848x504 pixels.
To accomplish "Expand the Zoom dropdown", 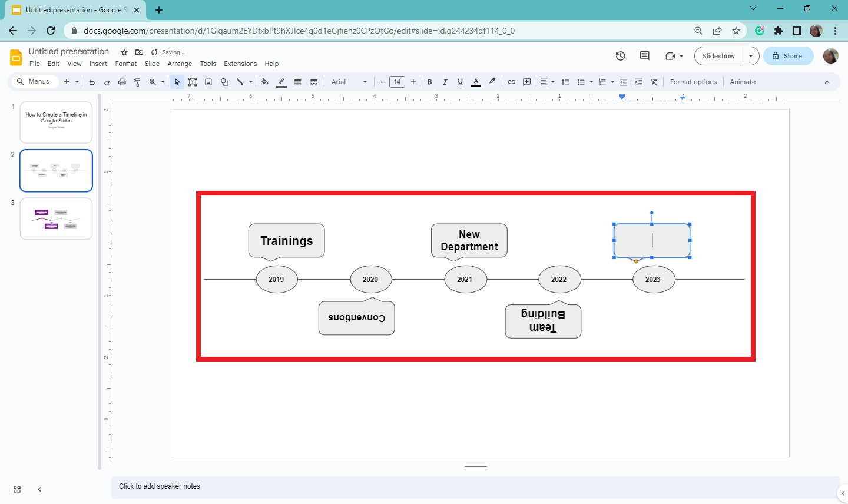I will click(x=163, y=82).
